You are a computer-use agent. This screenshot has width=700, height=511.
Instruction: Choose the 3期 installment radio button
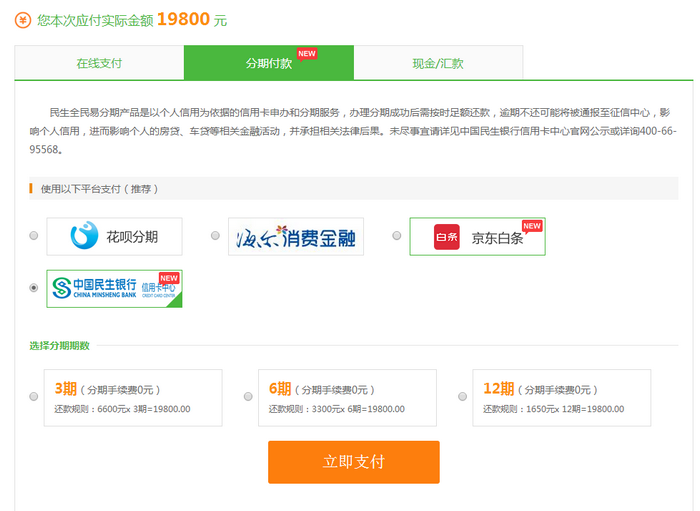coord(34,397)
